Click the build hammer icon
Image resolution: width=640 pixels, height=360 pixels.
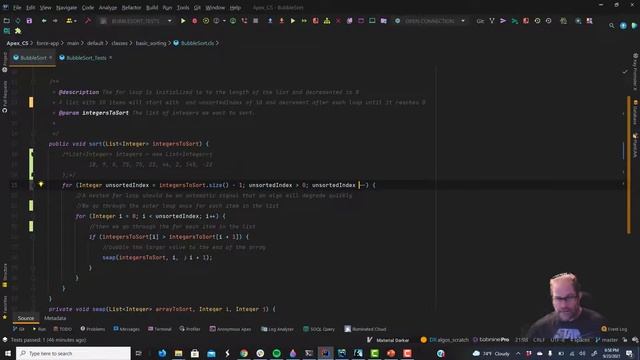tap(88, 21)
